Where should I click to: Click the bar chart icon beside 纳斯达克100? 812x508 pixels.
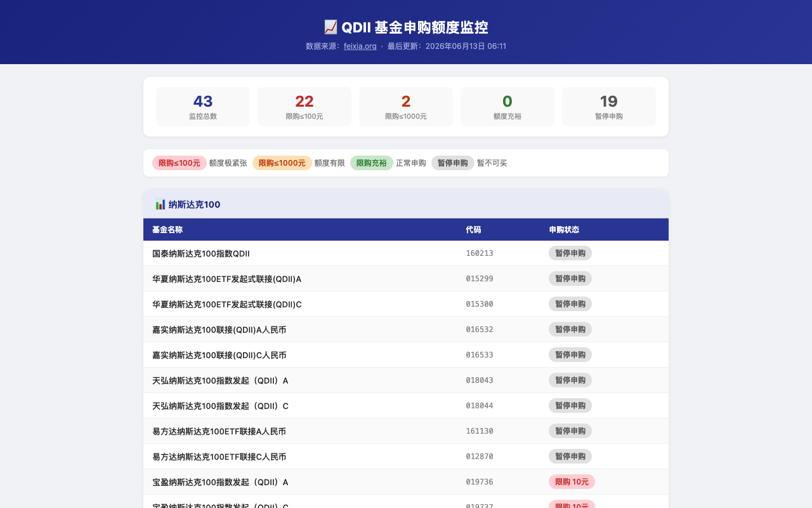[x=160, y=204]
